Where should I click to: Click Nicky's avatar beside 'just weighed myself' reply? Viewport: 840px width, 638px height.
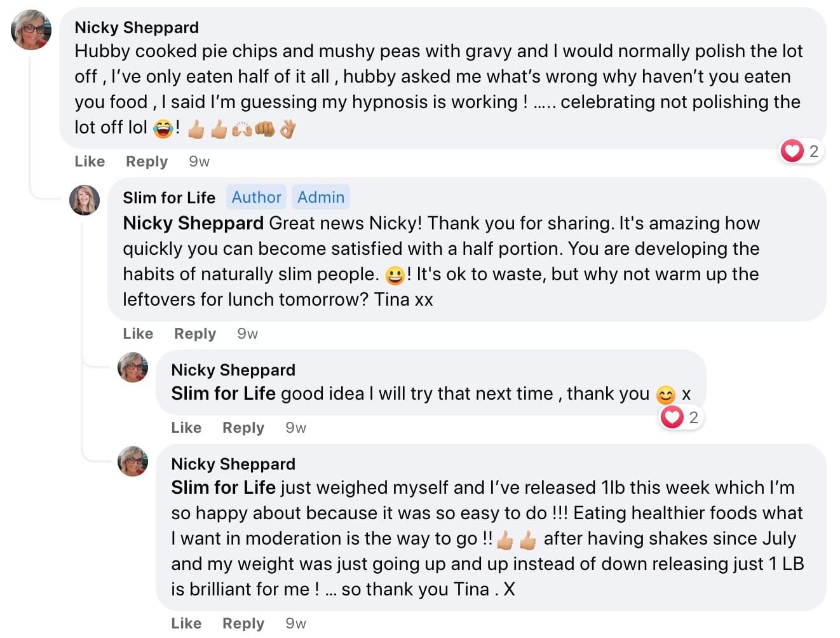(133, 461)
